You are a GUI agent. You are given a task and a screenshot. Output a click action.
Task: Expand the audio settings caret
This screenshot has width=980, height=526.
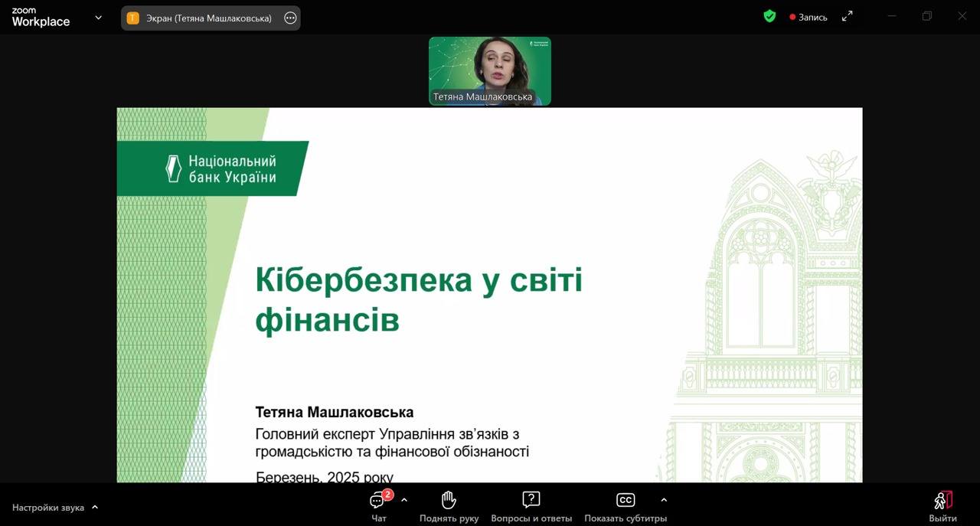(95, 507)
